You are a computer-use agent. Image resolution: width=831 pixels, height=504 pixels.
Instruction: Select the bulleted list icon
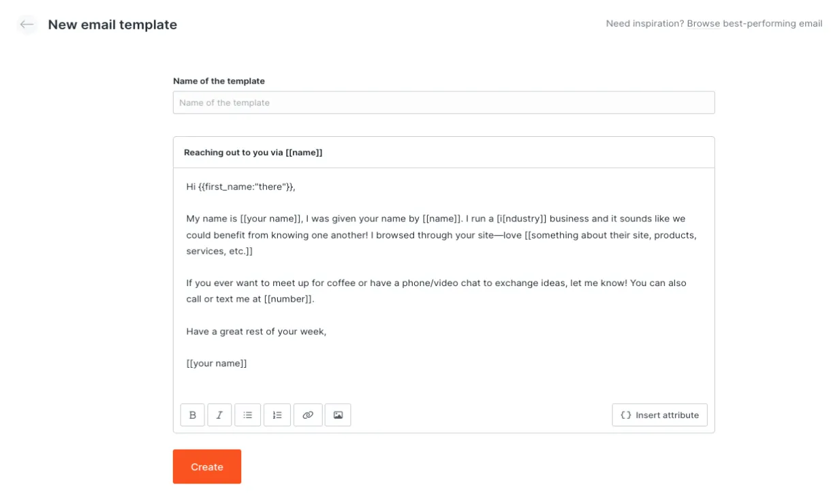(248, 414)
